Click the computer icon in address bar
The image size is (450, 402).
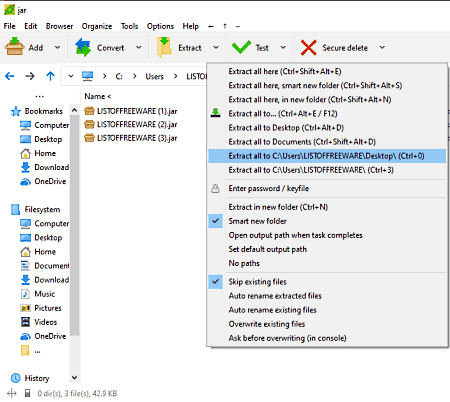[88, 76]
